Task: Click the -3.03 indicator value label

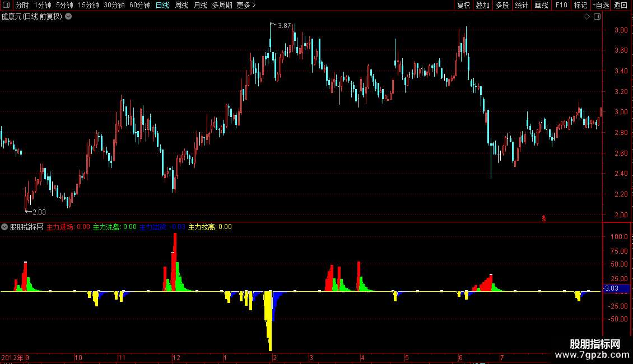Action: click(x=611, y=288)
